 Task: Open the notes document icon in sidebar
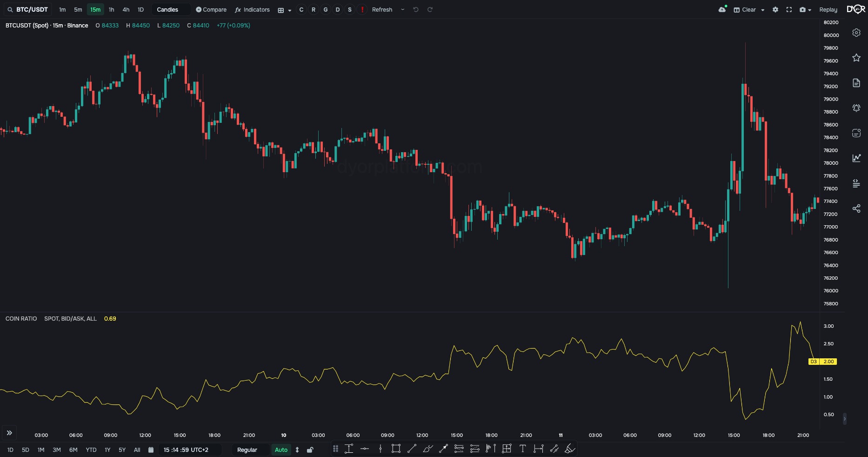(856, 83)
